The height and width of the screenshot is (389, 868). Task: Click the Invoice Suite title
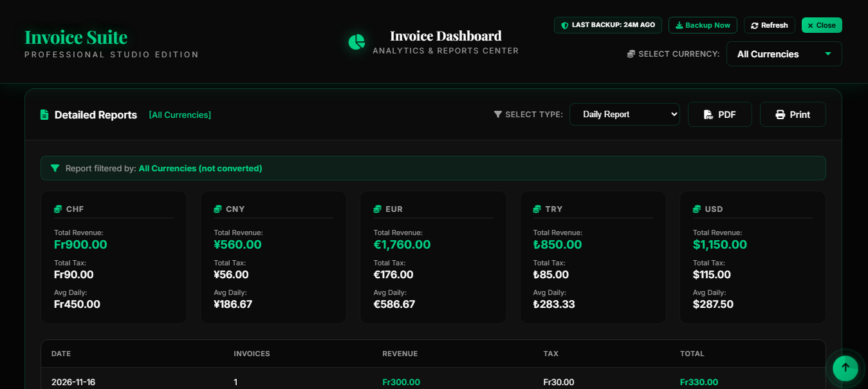[76, 37]
